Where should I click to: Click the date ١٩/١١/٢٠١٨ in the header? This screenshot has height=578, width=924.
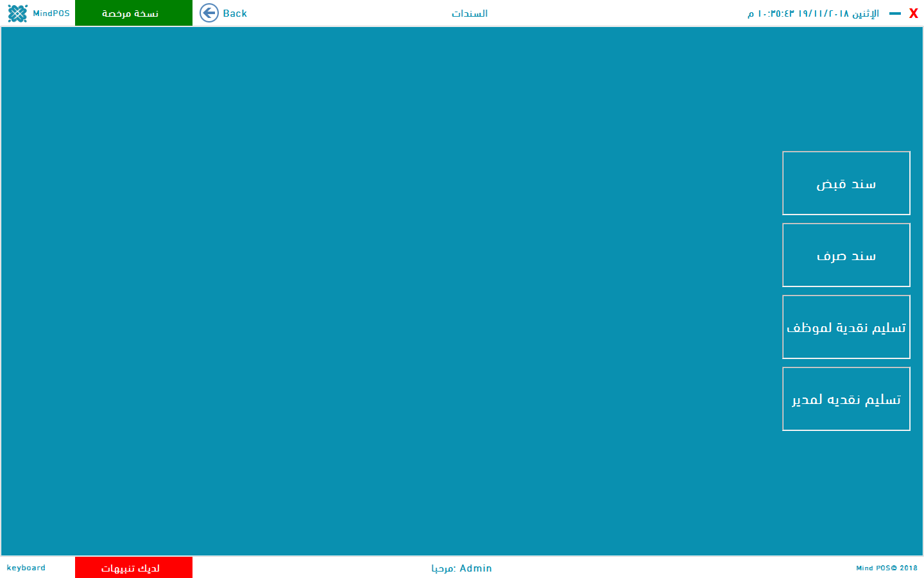point(823,13)
